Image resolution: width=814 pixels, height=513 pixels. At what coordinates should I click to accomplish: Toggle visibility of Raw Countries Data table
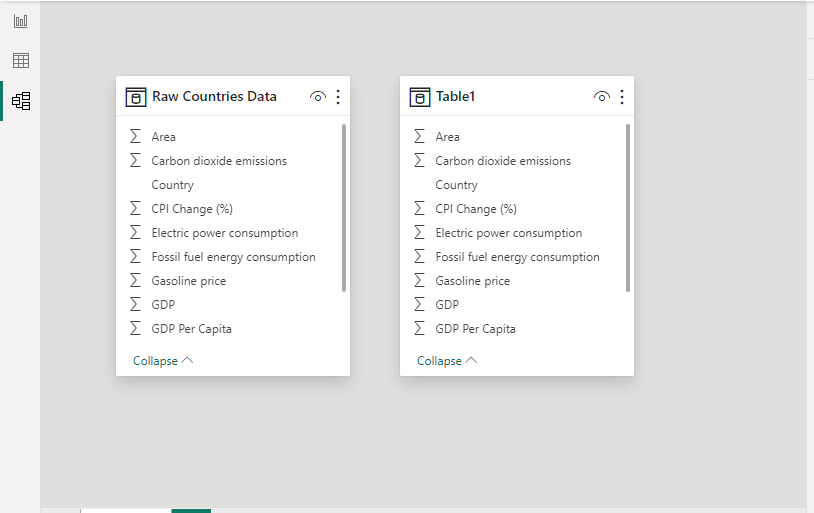coord(318,97)
